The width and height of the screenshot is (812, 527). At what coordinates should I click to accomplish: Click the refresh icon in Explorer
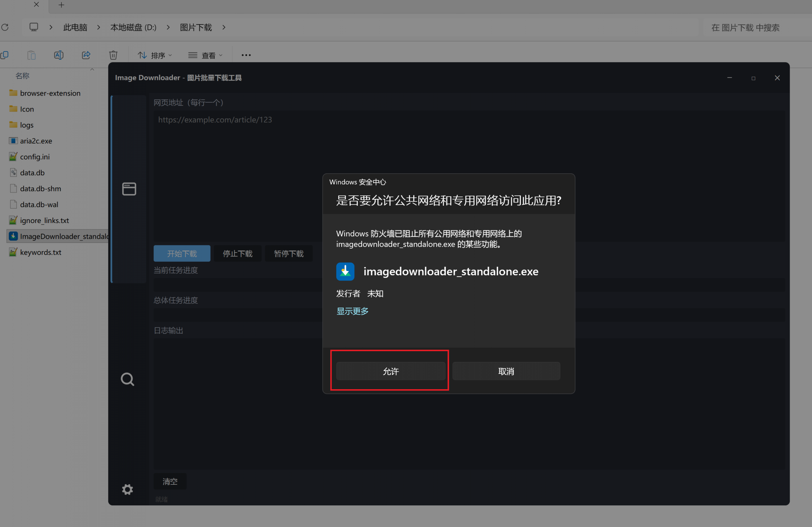(5, 27)
